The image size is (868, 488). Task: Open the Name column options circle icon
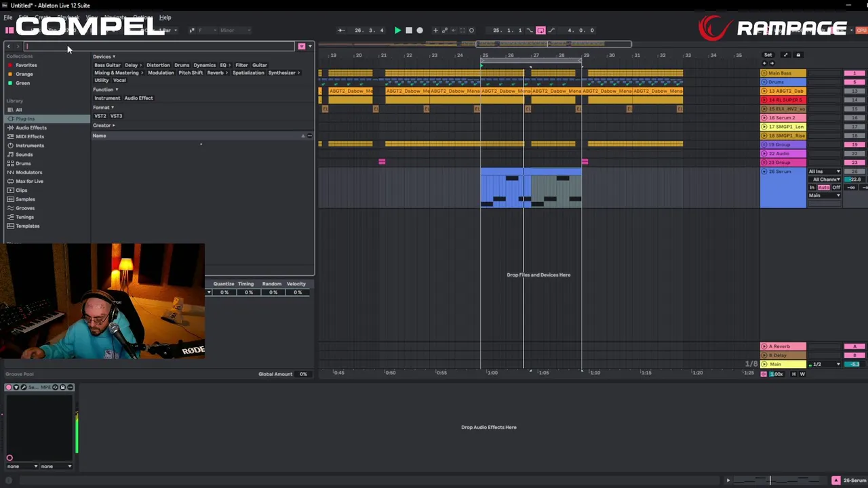310,136
